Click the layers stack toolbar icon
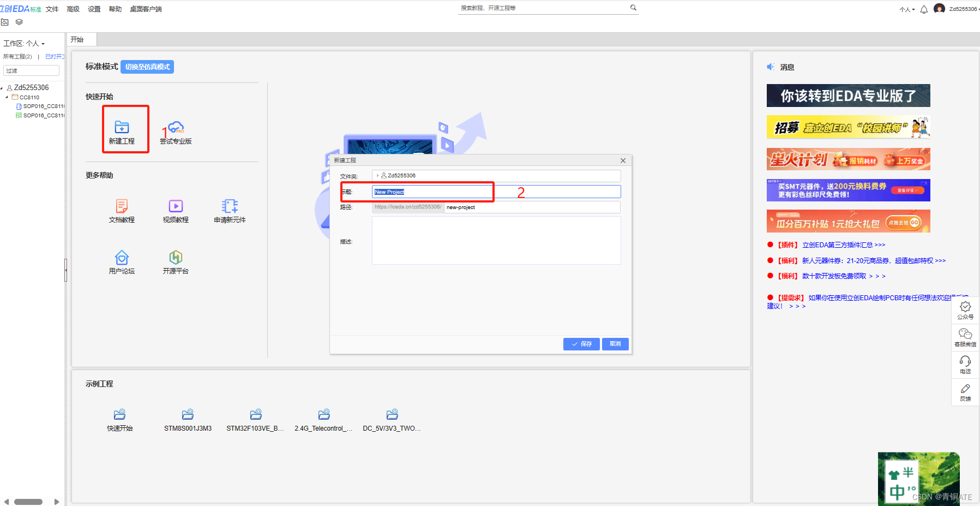This screenshot has width=980, height=506. (x=19, y=22)
